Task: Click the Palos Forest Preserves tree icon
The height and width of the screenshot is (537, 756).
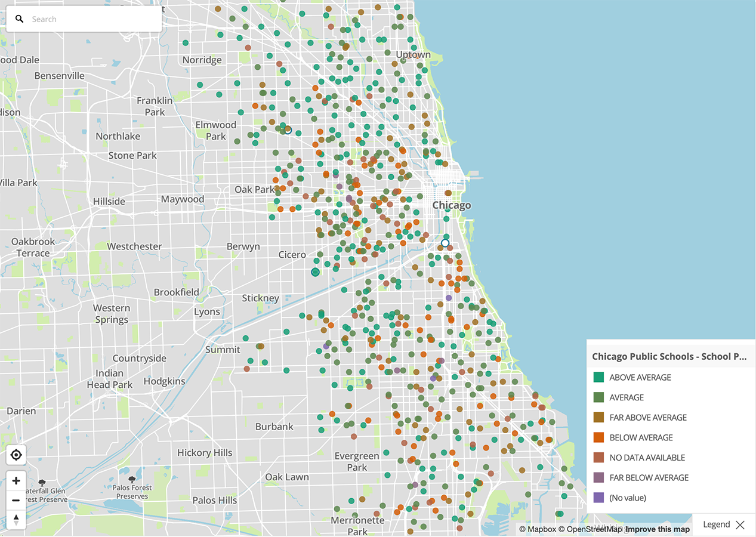Action: point(131,479)
